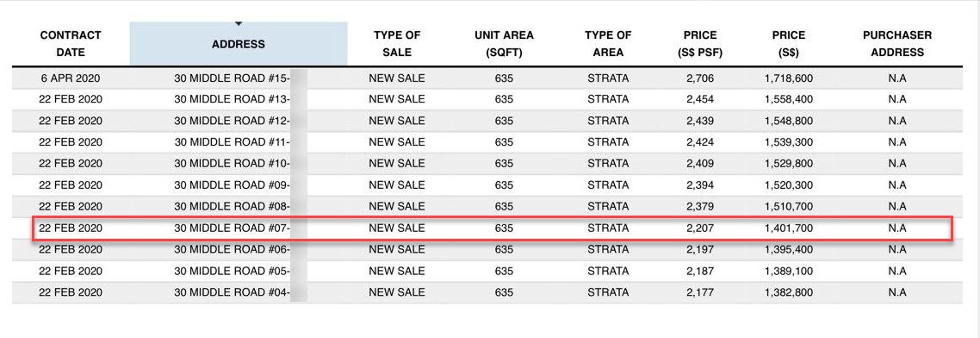Select the 6 APR 2020 transaction row

coord(487,78)
